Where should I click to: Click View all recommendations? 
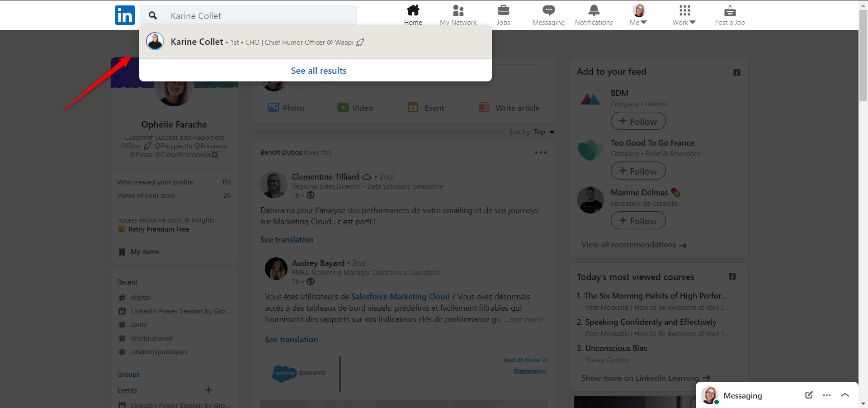(x=634, y=245)
